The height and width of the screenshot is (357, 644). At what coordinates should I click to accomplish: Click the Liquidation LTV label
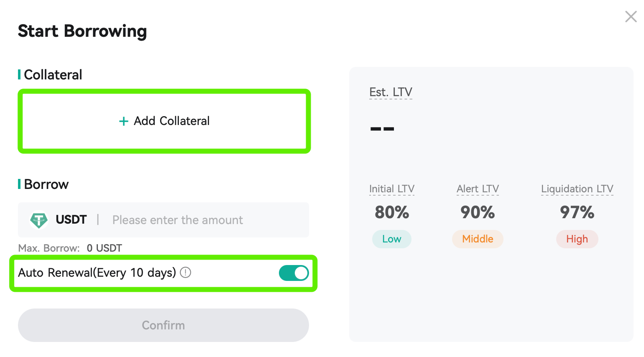pyautogui.click(x=577, y=189)
